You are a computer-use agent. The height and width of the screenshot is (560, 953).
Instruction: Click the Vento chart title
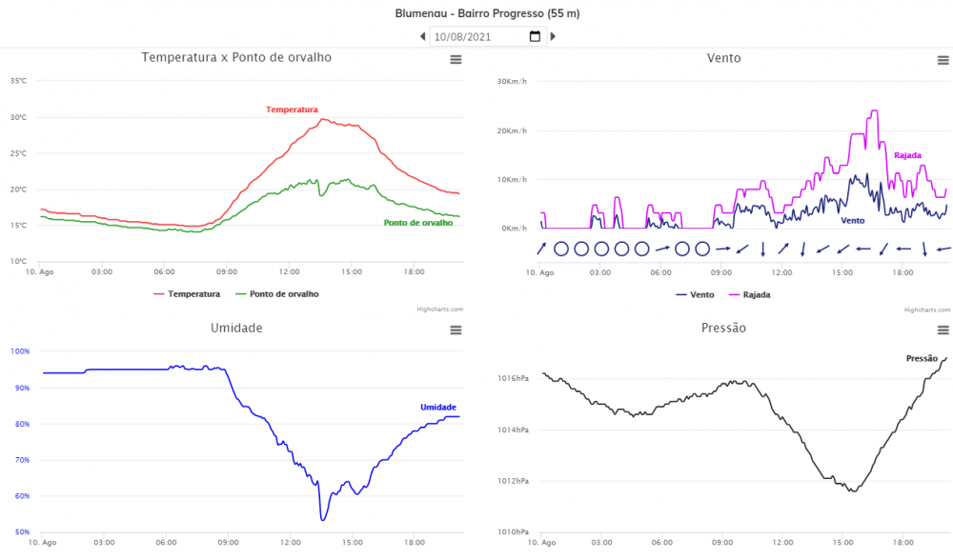coord(723,58)
